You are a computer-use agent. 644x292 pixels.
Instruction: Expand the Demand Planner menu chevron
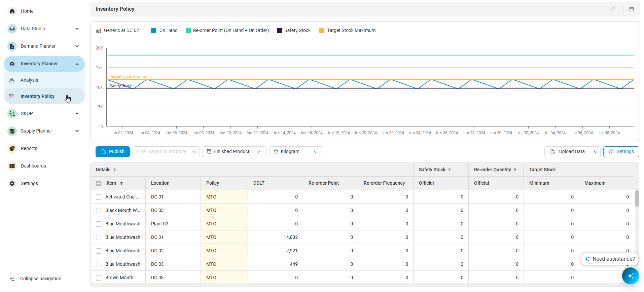[x=77, y=46]
